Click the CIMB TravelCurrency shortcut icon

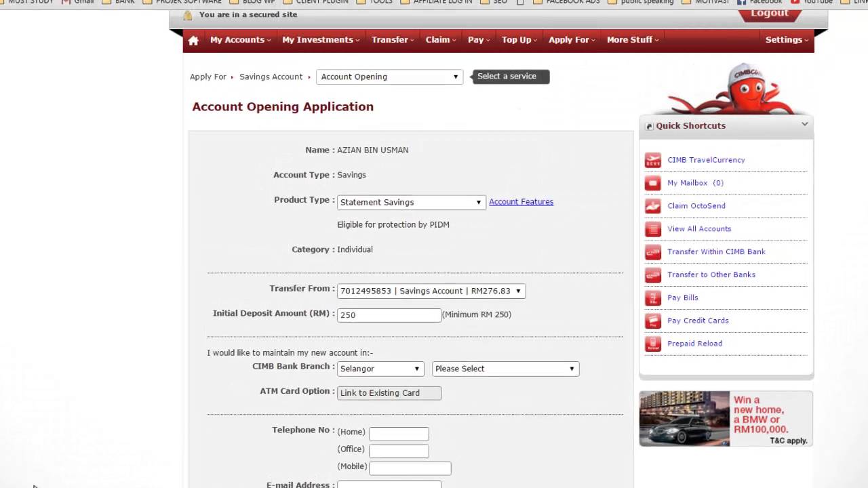point(653,161)
